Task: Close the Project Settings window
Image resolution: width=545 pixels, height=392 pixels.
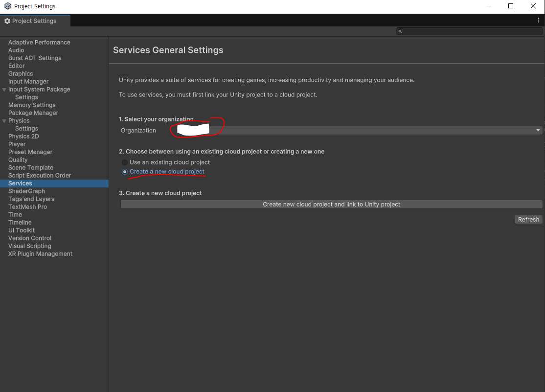Action: pyautogui.click(x=533, y=6)
